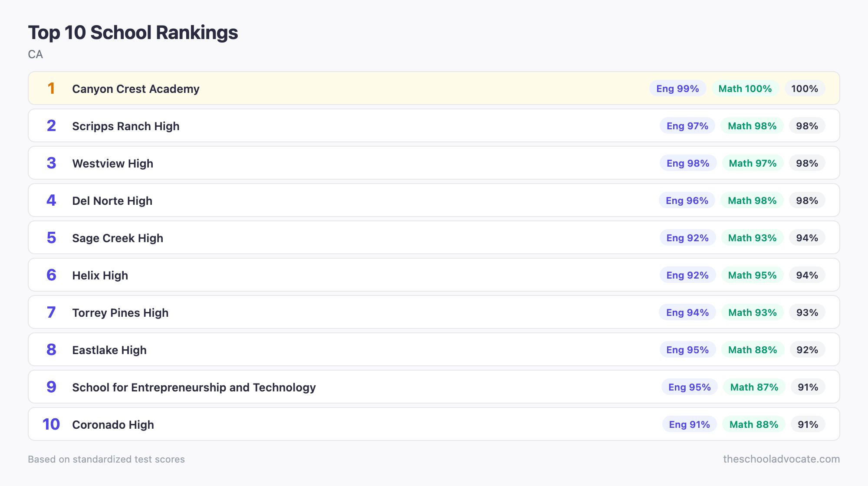Click the CA region label
The width and height of the screenshot is (868, 486).
tap(36, 55)
